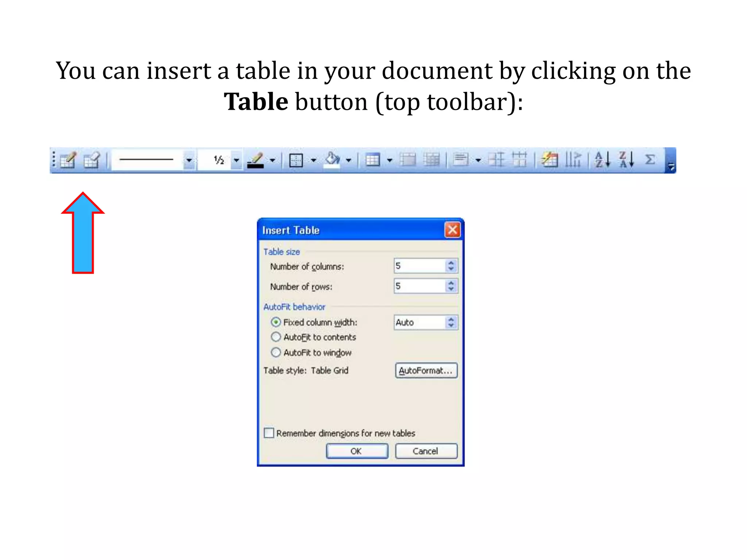Click the toolbar move handle dots

point(54,160)
